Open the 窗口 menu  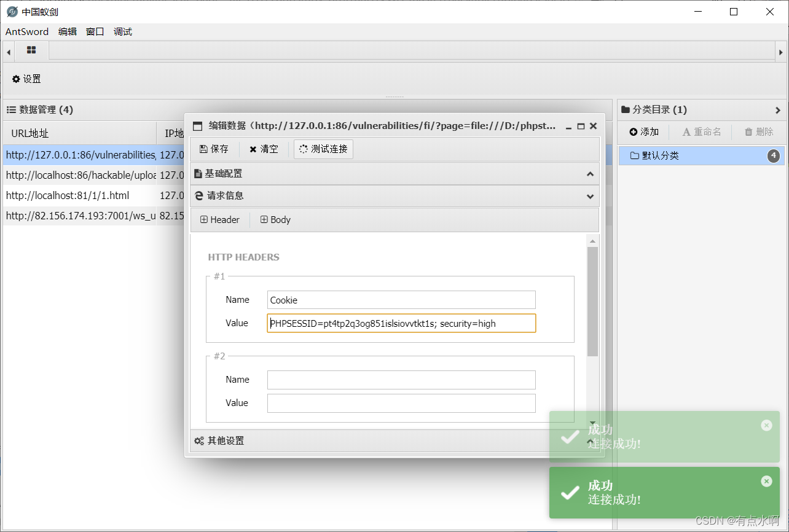point(95,32)
